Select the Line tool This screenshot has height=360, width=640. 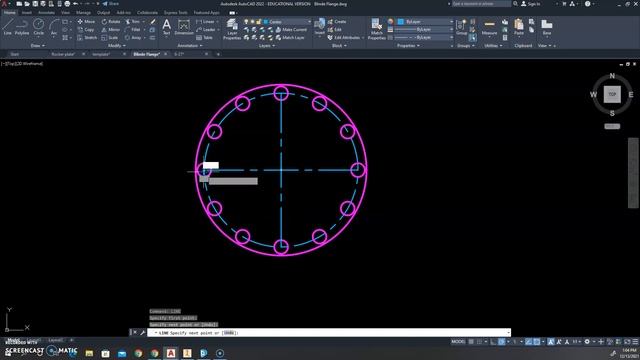point(8,27)
